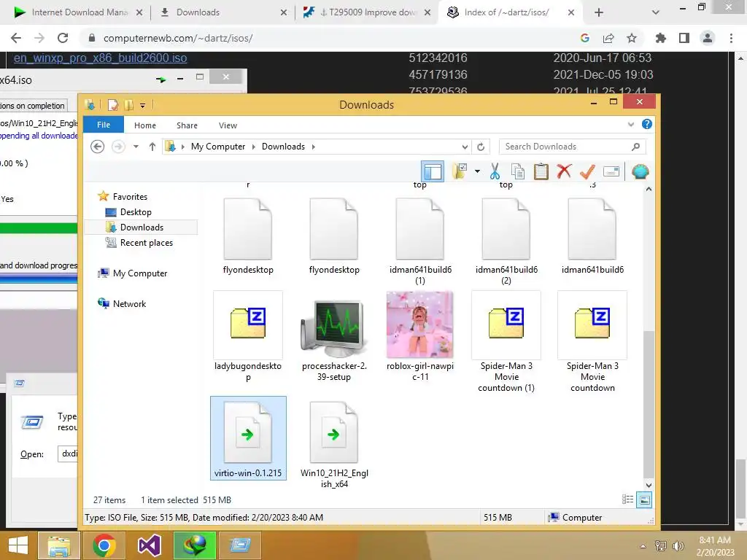Viewport: 747px width, 560px height.
Task: Expand the chevron after Downloads breadcrumb
Action: point(314,147)
